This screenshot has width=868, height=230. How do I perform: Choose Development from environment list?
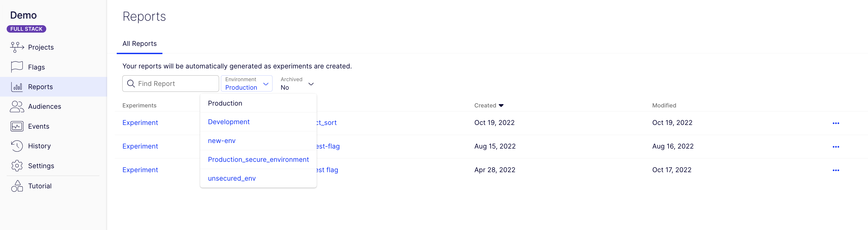point(229,122)
